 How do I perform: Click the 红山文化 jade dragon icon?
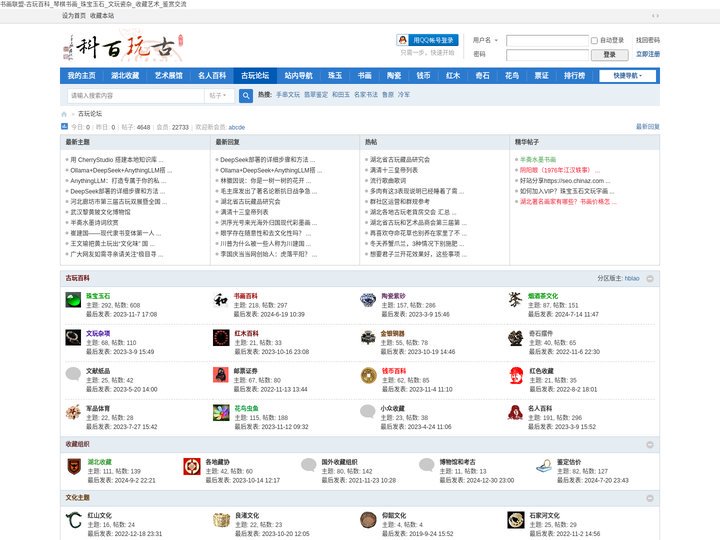click(73, 520)
